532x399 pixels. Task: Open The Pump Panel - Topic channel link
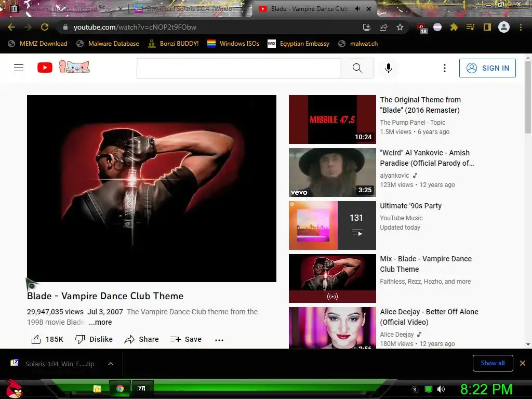pyautogui.click(x=413, y=123)
